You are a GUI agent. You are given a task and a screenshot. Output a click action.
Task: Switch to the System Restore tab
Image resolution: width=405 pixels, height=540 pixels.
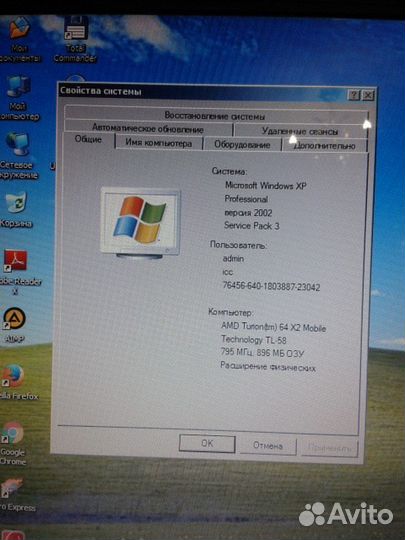[x=216, y=115]
